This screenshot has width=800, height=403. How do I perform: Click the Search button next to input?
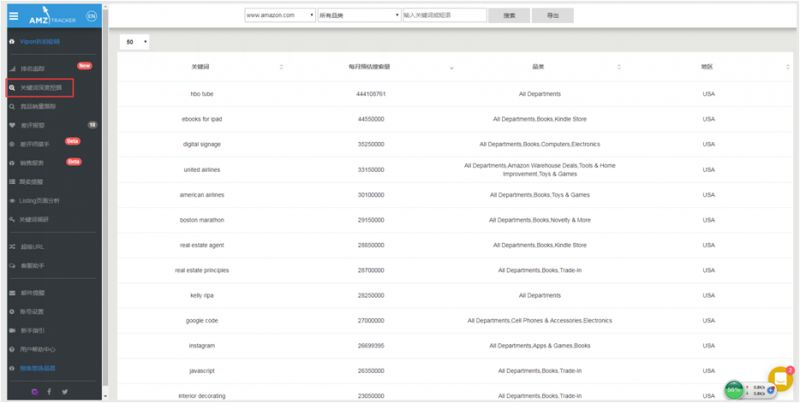[x=509, y=15]
